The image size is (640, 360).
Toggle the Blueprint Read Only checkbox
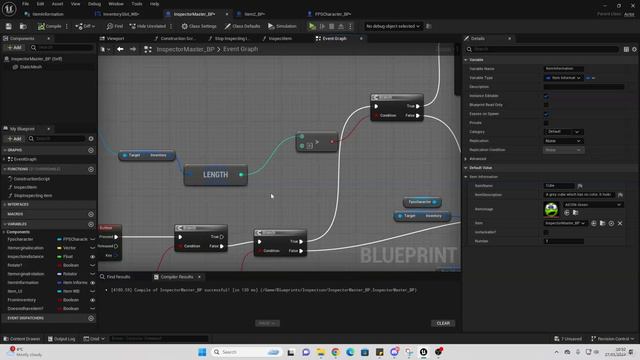[546, 105]
